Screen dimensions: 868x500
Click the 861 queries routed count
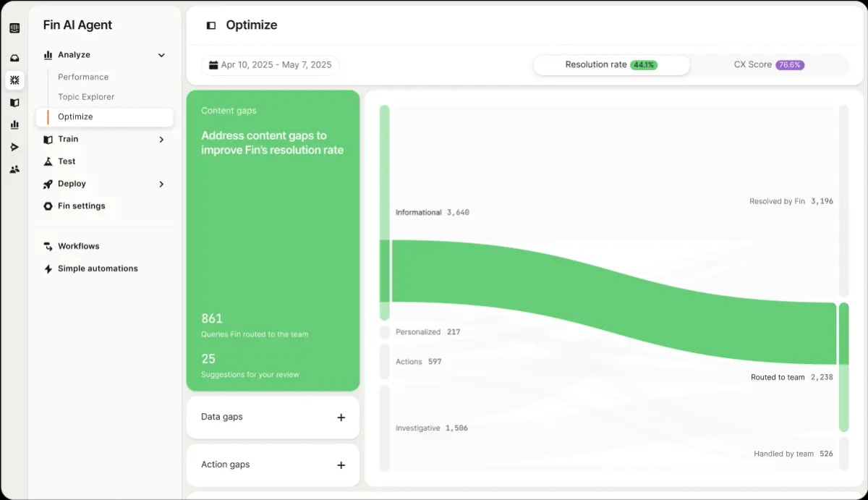click(212, 318)
